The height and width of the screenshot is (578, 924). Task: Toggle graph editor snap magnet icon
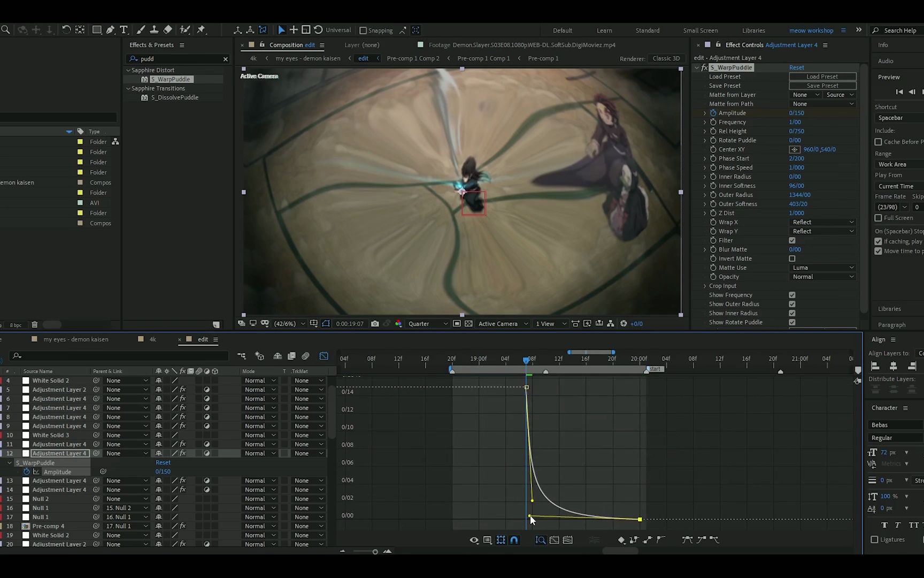pos(514,540)
